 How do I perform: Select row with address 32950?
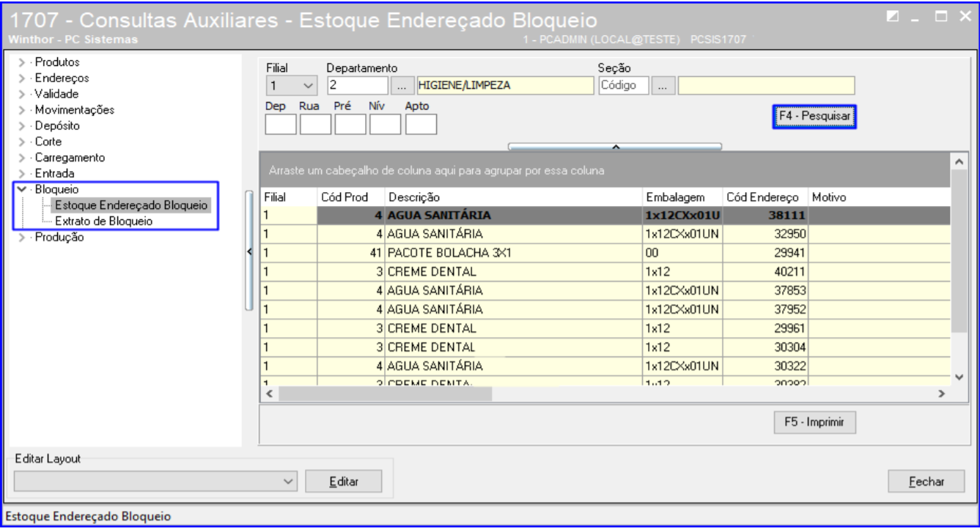pyautogui.click(x=605, y=233)
